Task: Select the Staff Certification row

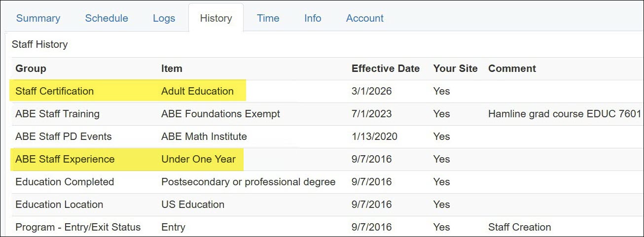Action: pos(325,91)
